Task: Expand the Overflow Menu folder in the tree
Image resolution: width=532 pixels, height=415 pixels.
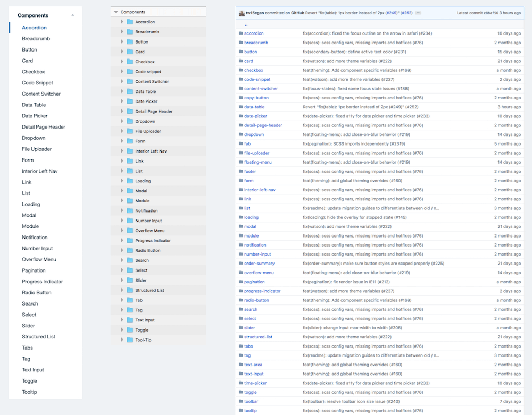Action: [x=122, y=231]
